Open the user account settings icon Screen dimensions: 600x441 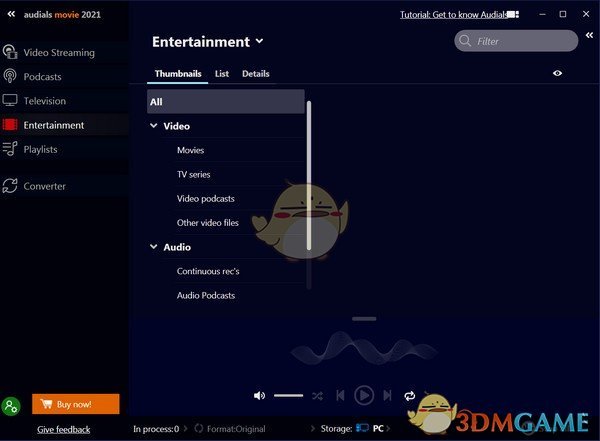(x=11, y=406)
